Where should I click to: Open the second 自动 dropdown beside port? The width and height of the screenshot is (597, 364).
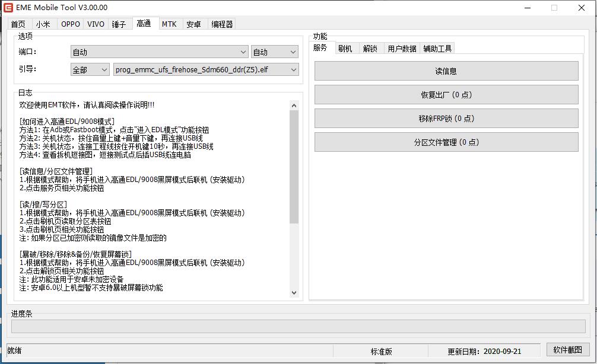(275, 52)
